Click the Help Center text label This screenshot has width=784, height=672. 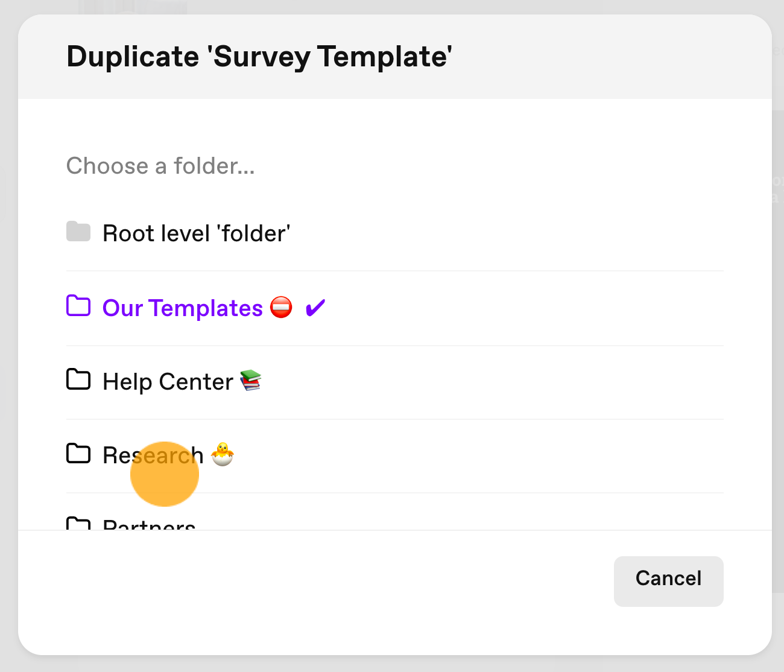point(168,382)
